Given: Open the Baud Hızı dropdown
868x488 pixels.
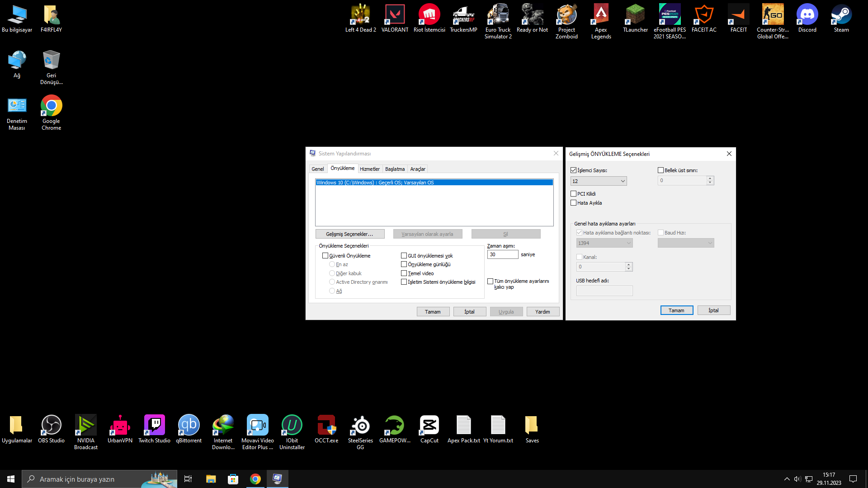Looking at the screenshot, I should click(686, 243).
